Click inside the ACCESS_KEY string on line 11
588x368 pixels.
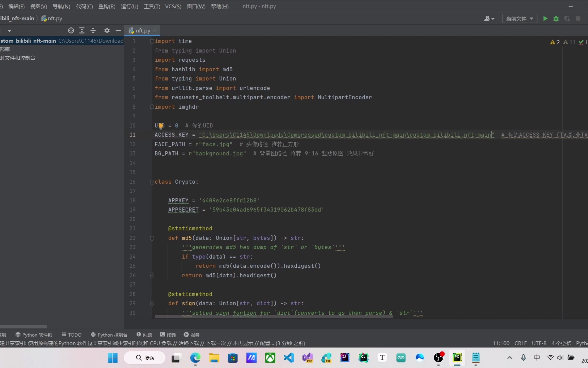click(346, 135)
